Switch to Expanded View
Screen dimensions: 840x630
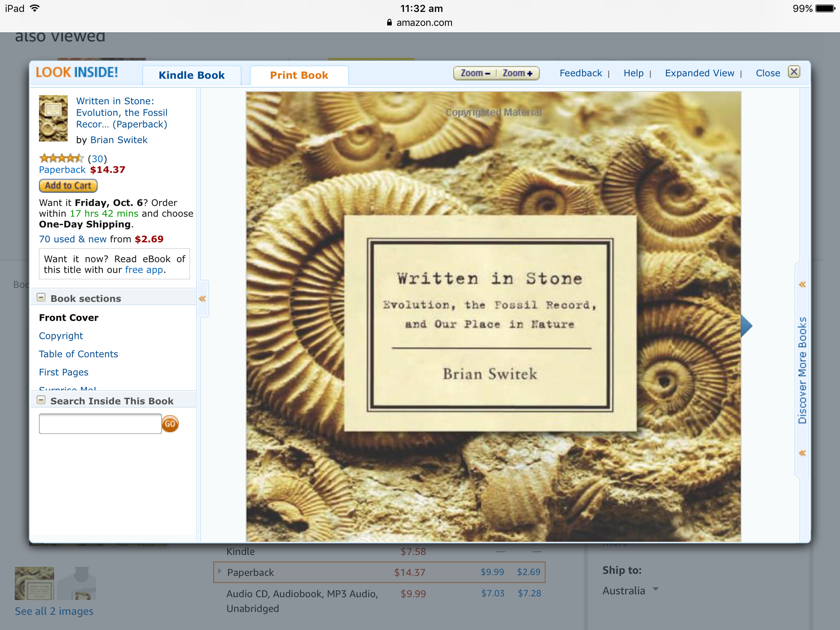(x=700, y=73)
